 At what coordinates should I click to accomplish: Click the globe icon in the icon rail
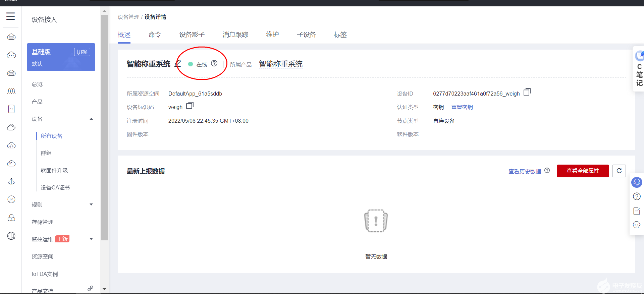11,236
